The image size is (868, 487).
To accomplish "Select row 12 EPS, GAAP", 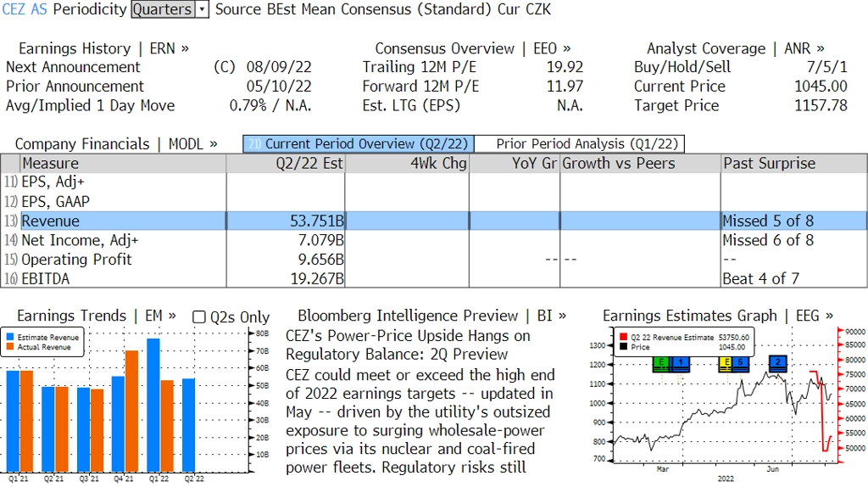I will (x=434, y=202).
